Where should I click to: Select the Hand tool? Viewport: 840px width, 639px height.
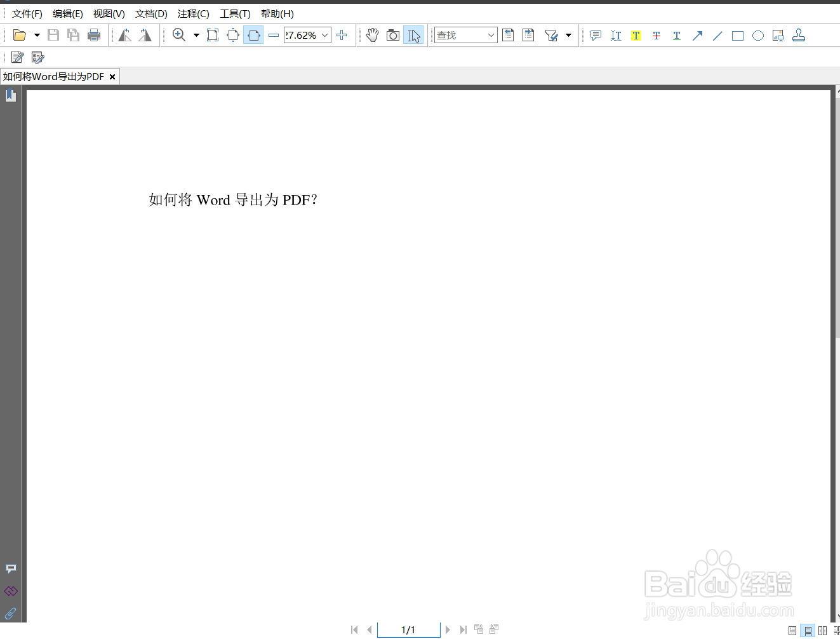tap(373, 36)
